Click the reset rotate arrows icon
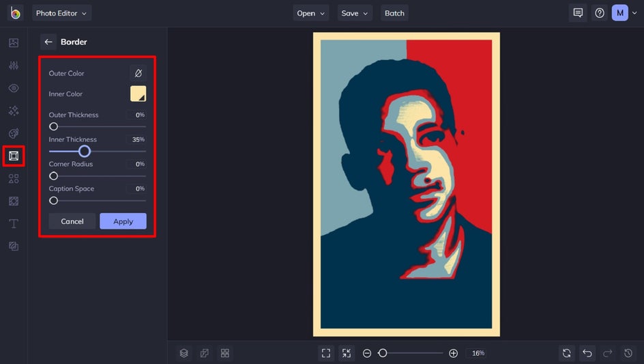The image size is (644, 364). pos(567,353)
